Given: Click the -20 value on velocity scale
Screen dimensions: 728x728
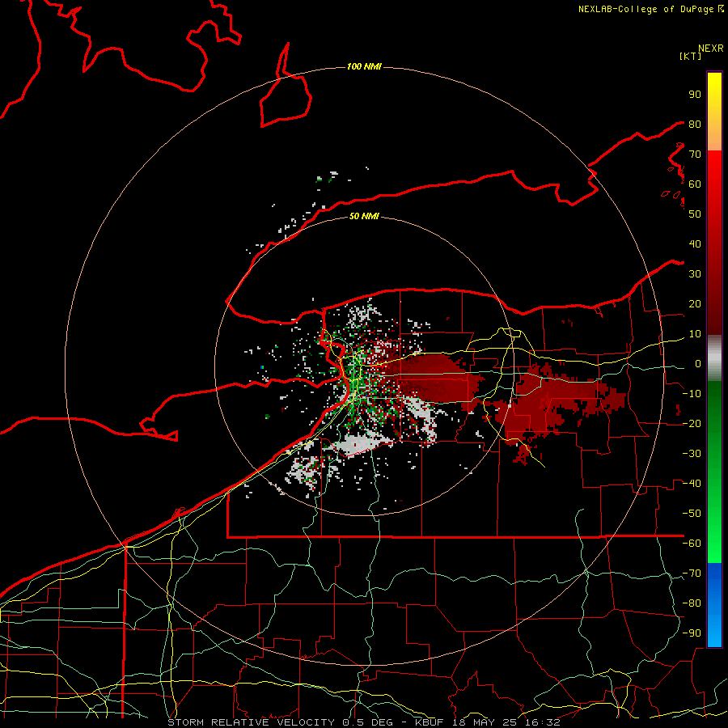Looking at the screenshot, I should click(692, 423).
